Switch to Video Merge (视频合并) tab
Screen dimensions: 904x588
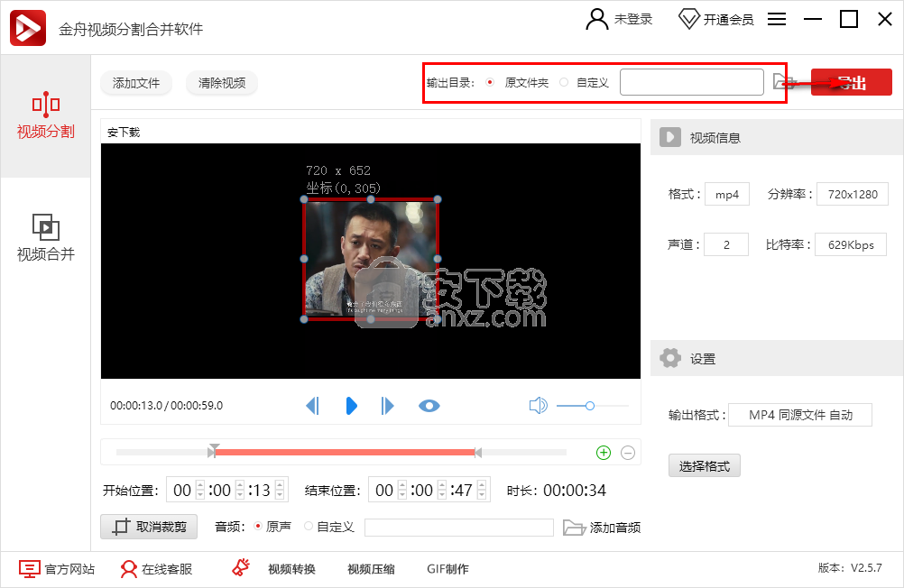coord(45,237)
